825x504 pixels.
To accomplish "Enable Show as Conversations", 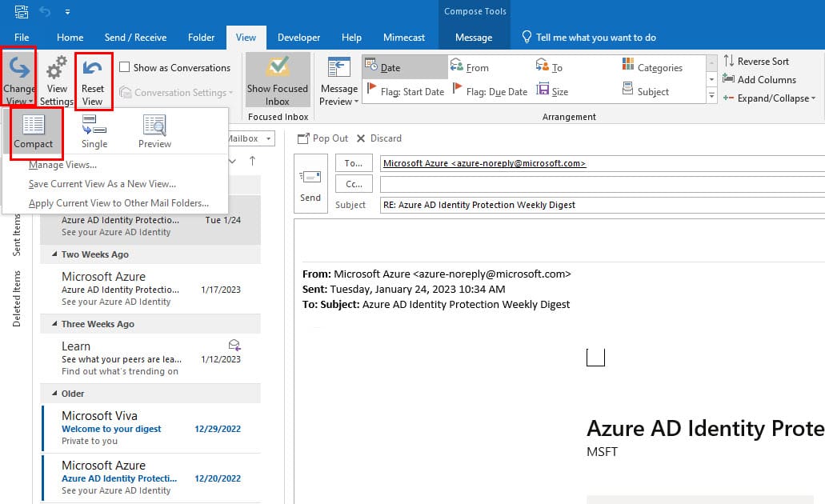I will (x=125, y=67).
